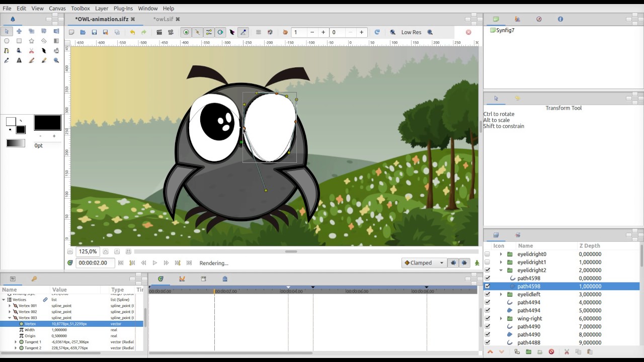
Task: Switch to the owl.sif tab
Action: pos(163,19)
